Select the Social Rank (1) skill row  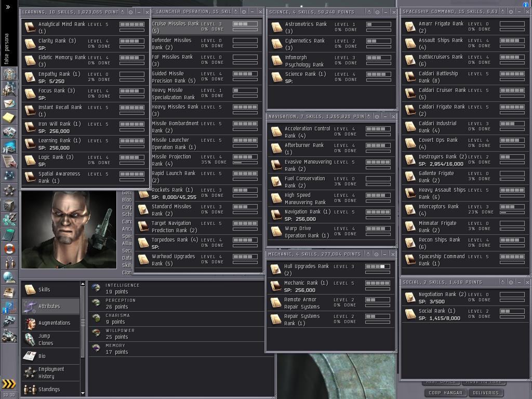[465, 314]
